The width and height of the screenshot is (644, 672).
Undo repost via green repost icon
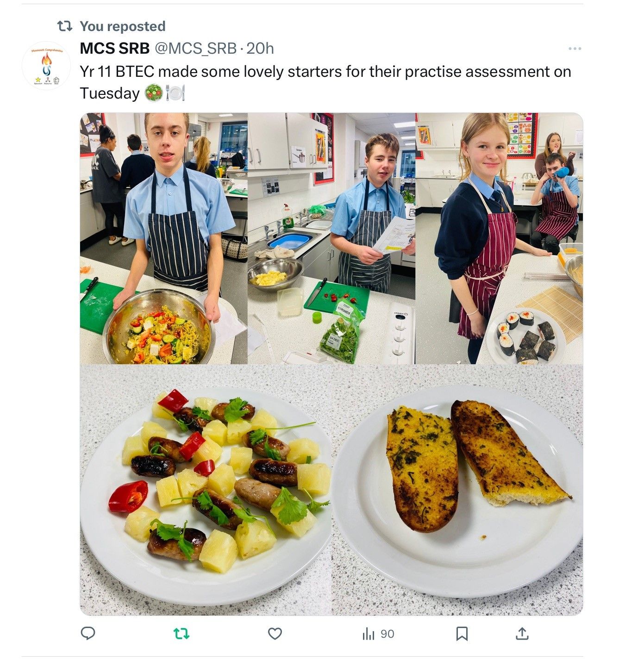[x=181, y=634]
